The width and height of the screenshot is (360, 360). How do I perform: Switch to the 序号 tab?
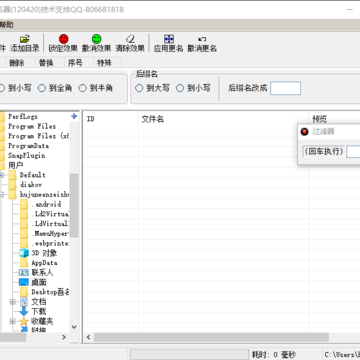[x=75, y=63]
